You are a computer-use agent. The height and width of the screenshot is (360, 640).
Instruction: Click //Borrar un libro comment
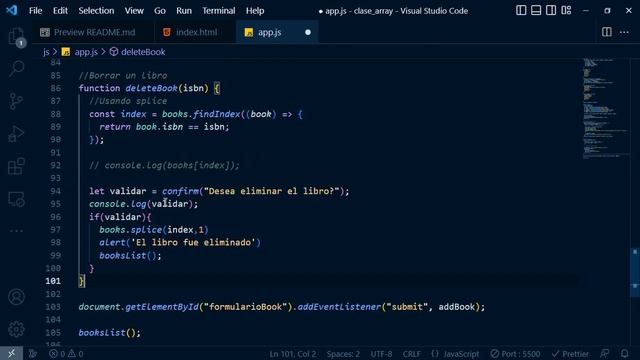pyautogui.click(x=122, y=76)
